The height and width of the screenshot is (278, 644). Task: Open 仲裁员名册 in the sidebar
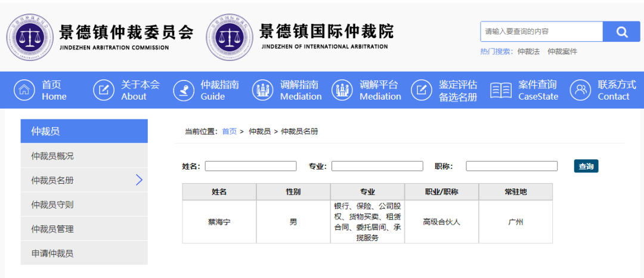tap(84, 180)
